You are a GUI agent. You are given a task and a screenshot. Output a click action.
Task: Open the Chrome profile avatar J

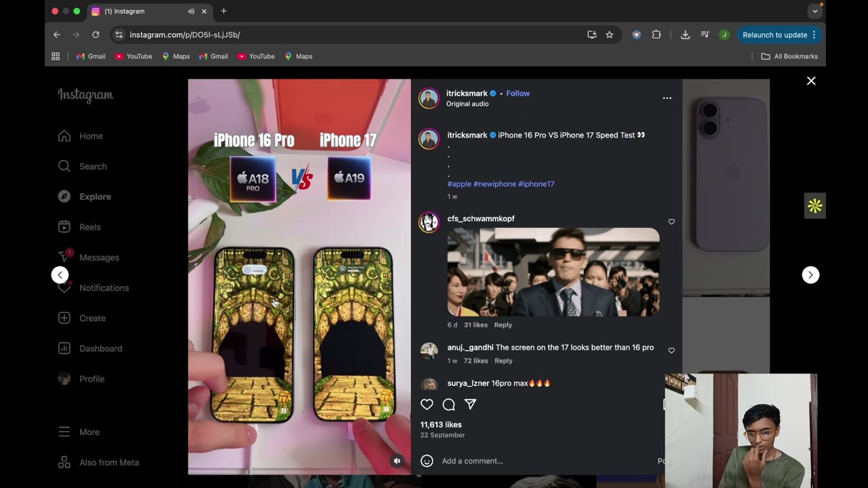pos(724,35)
